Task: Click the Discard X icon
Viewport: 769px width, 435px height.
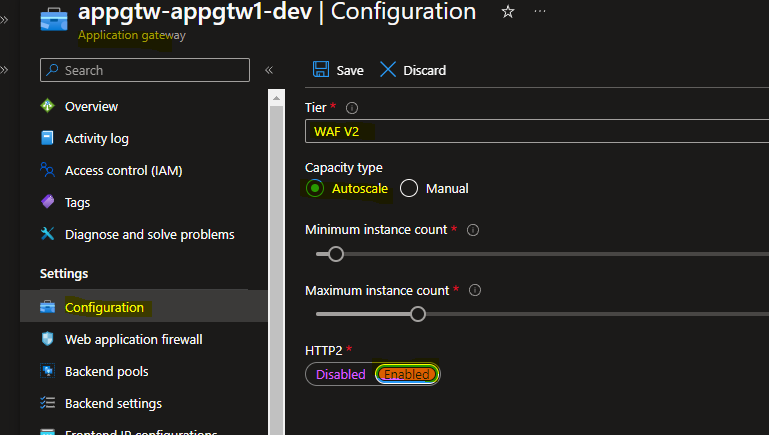Action: 387,70
